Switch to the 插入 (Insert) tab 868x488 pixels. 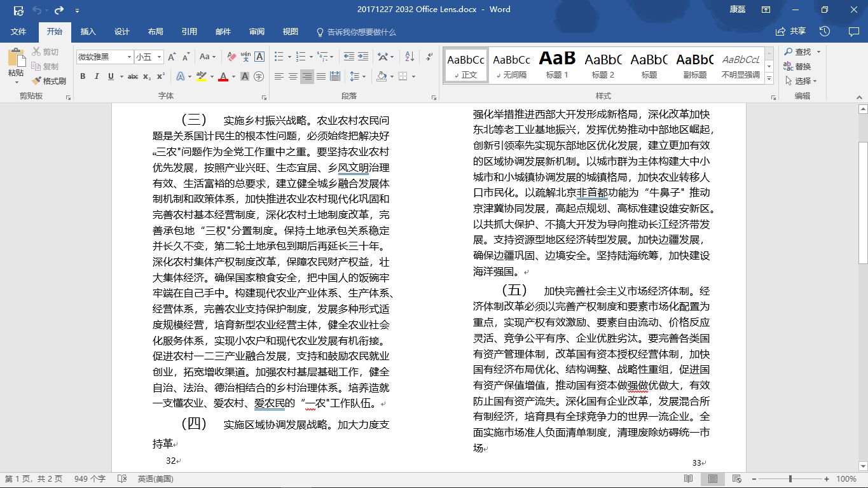88,32
